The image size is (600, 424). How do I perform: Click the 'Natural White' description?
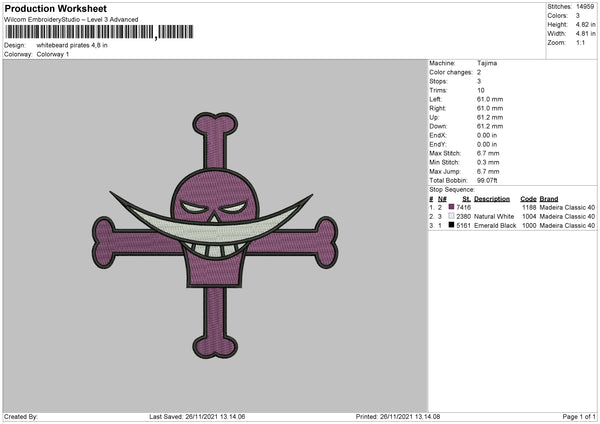[494, 217]
